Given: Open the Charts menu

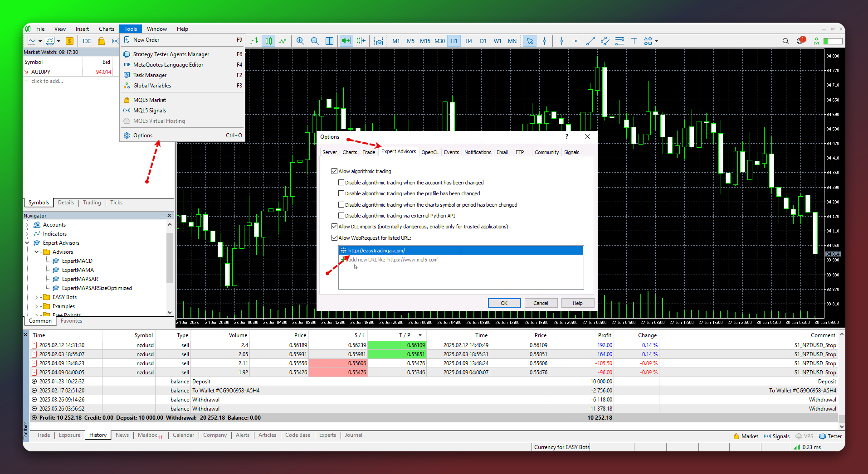Looking at the screenshot, I should point(107,29).
